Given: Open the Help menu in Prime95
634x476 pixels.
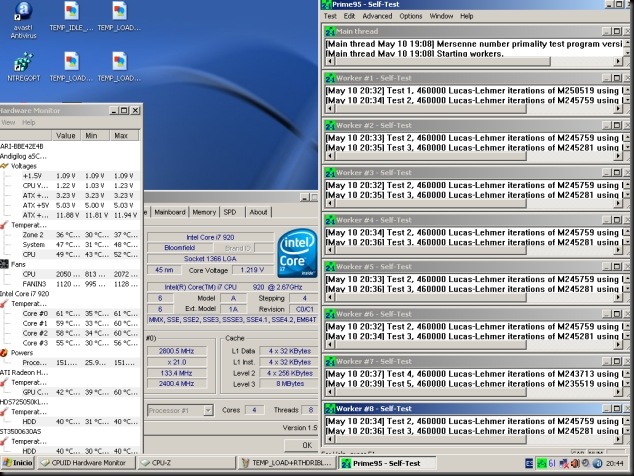Looking at the screenshot, I should tap(467, 16).
